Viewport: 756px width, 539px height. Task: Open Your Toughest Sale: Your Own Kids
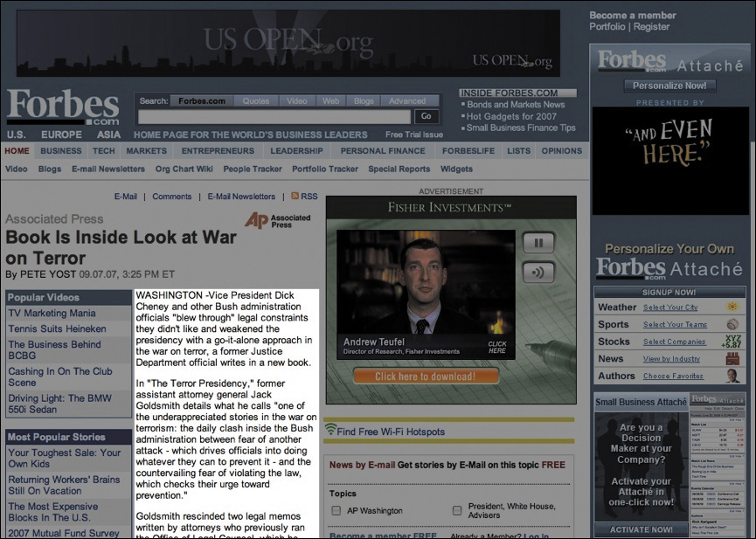[64, 458]
